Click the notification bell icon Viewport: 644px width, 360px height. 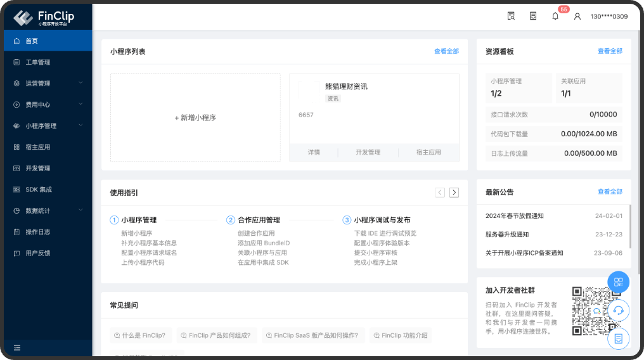click(555, 16)
